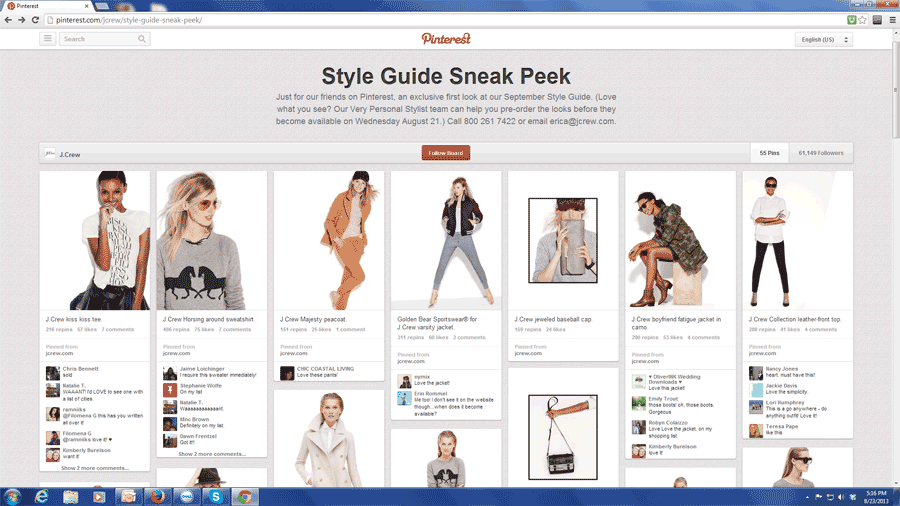Click the Pinterest search field
The image size is (900, 506).
(x=99, y=39)
